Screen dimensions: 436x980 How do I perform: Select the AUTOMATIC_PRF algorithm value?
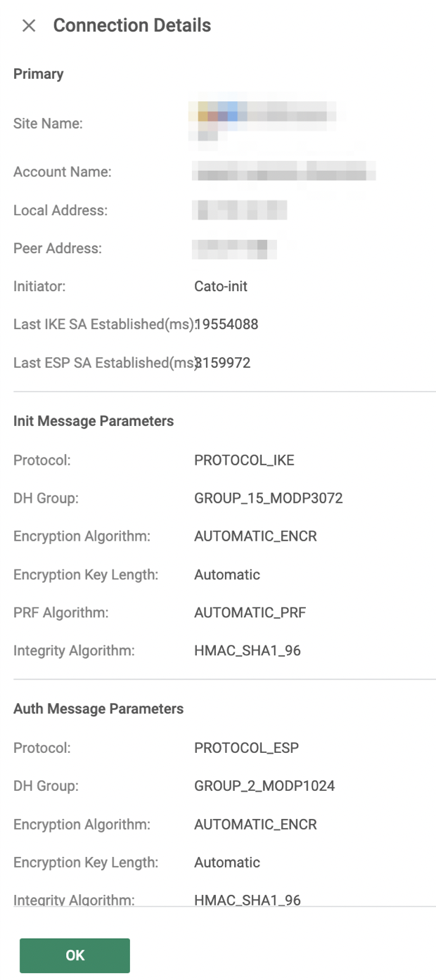click(248, 612)
